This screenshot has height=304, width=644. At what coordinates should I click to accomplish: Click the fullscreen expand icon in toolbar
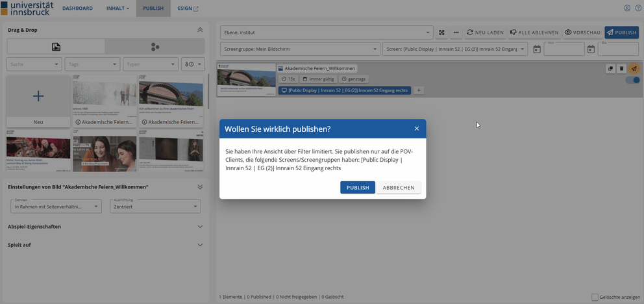tap(442, 32)
